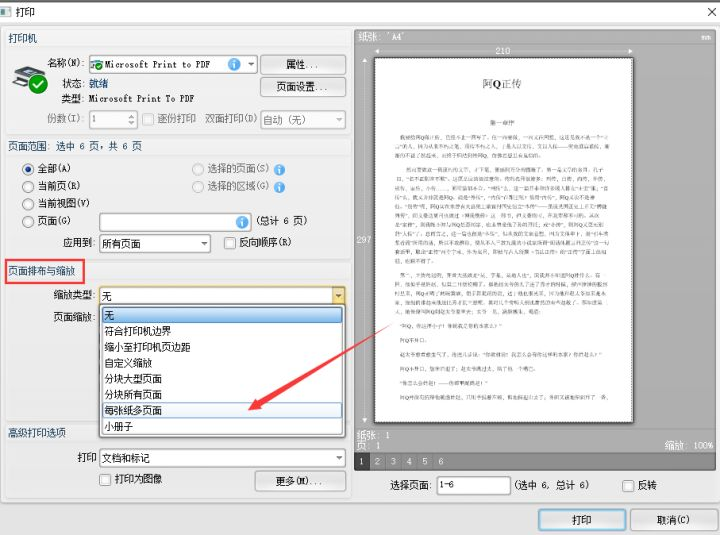This screenshot has width=720, height=535.
Task: Open the printer name dropdown
Action: 251,64
